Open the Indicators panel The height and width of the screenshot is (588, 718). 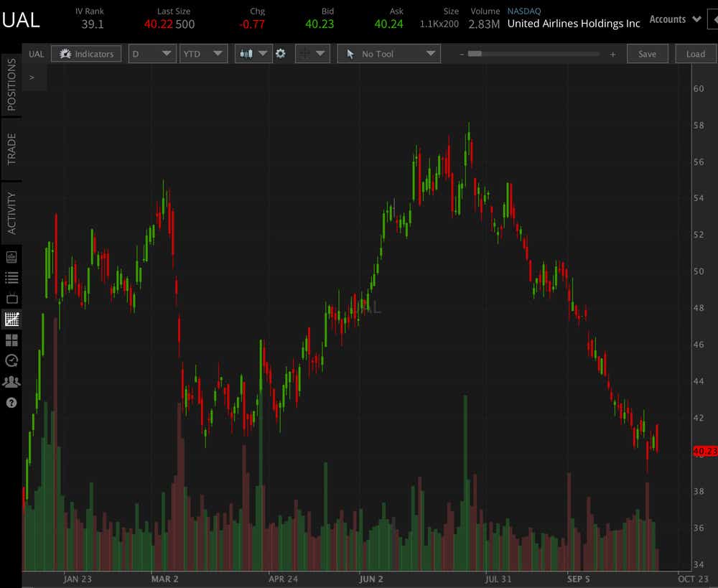(x=86, y=54)
